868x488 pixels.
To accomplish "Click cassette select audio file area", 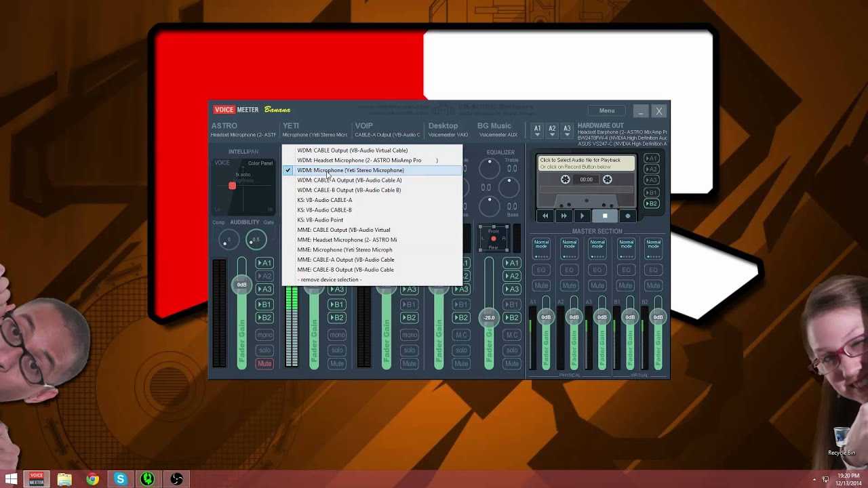I will tap(586, 163).
